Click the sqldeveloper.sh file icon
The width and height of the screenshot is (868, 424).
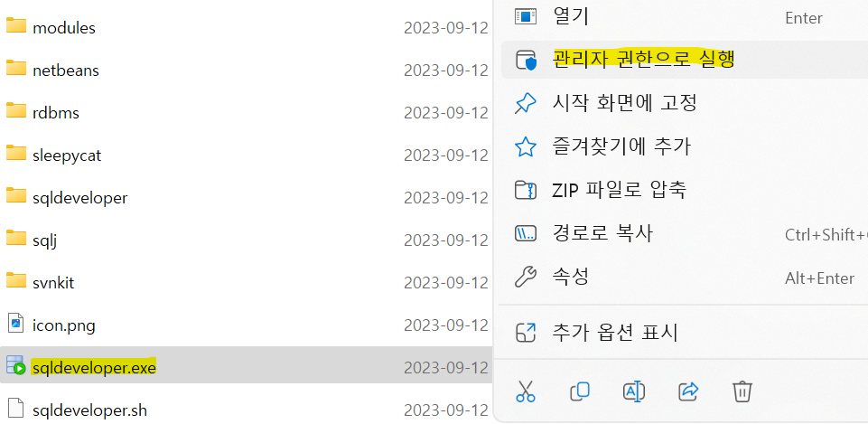(16, 409)
